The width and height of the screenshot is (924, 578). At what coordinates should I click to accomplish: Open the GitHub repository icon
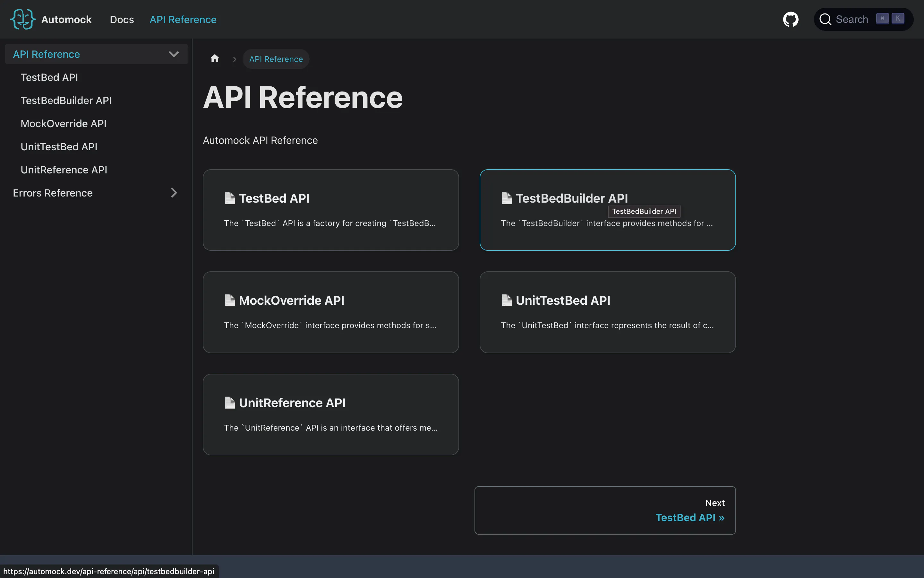pos(790,19)
